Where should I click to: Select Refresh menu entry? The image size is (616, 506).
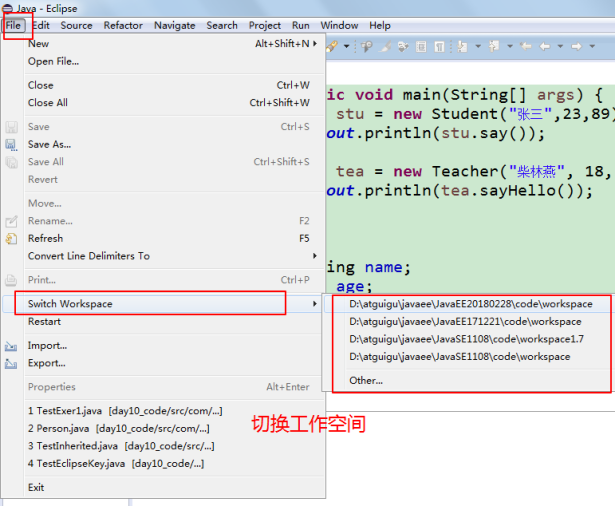pos(173,238)
